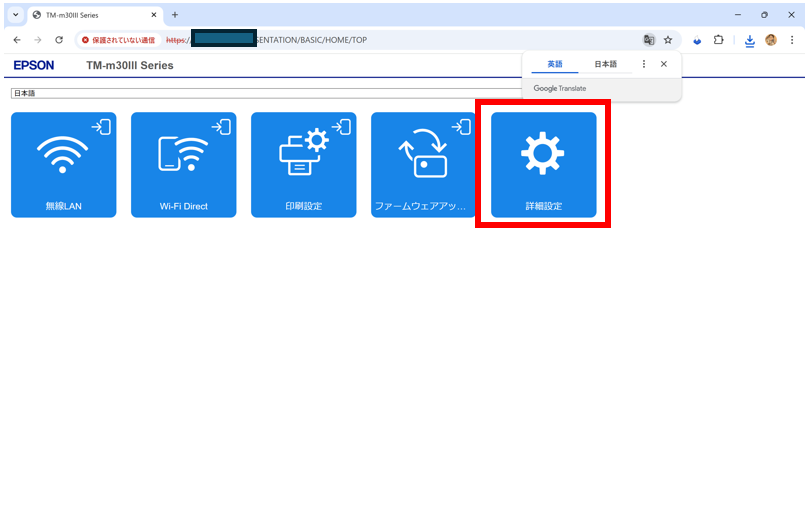This screenshot has height=507, width=807.
Task: Click the Google Translate label
Action: coord(559,89)
